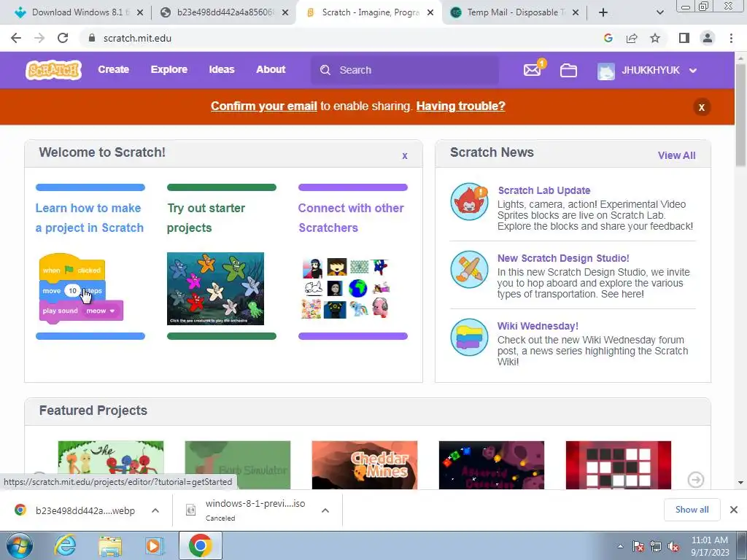Expand the JHUKKHYUK account dropdown
The image size is (747, 560).
coord(693,71)
